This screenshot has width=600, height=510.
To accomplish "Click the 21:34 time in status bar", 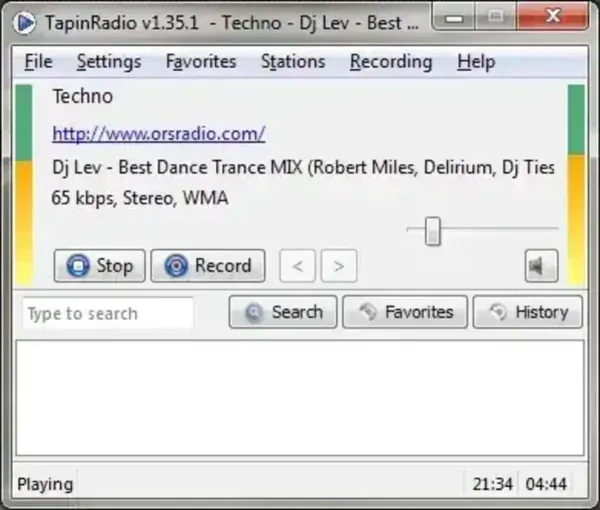I will click(492, 484).
